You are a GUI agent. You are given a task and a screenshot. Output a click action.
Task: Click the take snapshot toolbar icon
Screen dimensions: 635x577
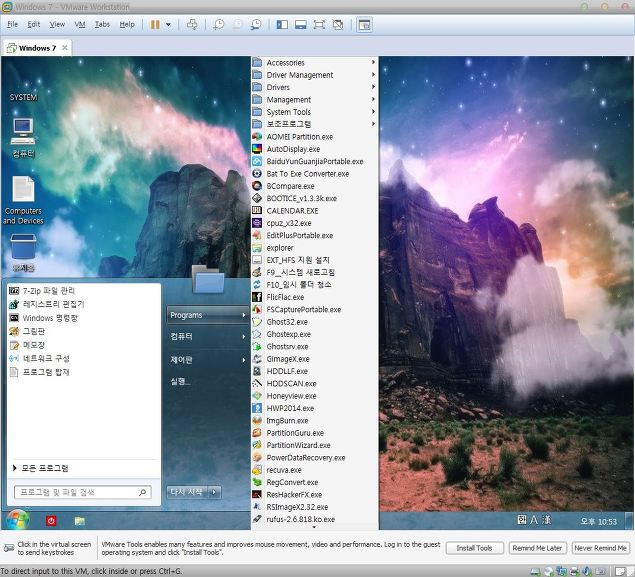(x=219, y=25)
